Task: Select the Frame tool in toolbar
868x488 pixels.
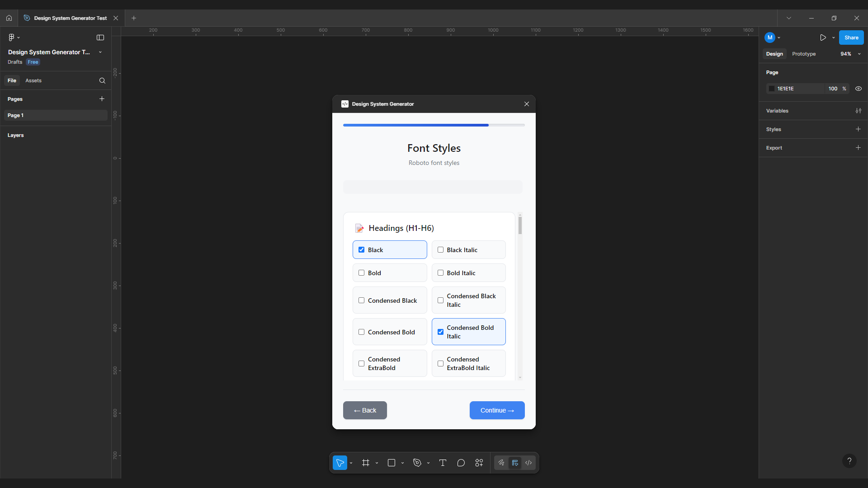Action: tap(365, 463)
